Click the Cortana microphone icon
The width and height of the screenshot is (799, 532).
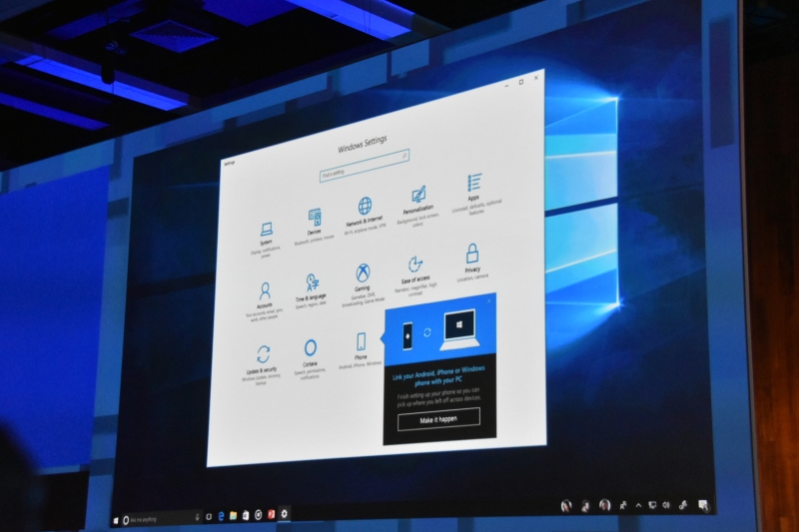(197, 517)
